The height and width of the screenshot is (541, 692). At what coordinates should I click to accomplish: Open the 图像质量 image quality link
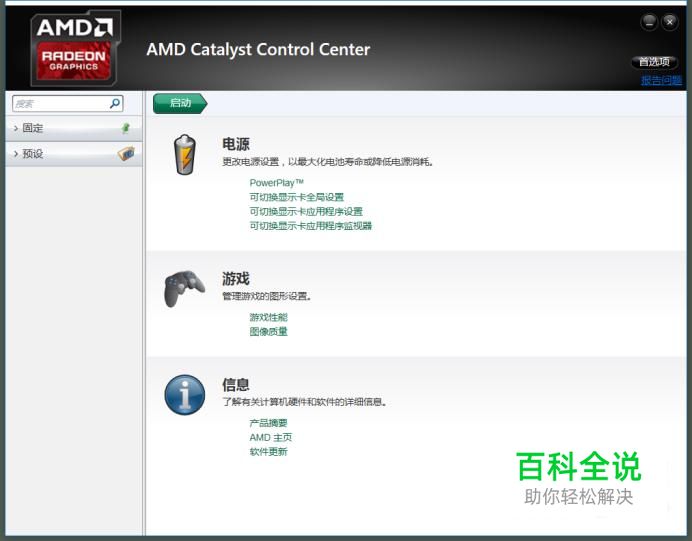point(268,331)
